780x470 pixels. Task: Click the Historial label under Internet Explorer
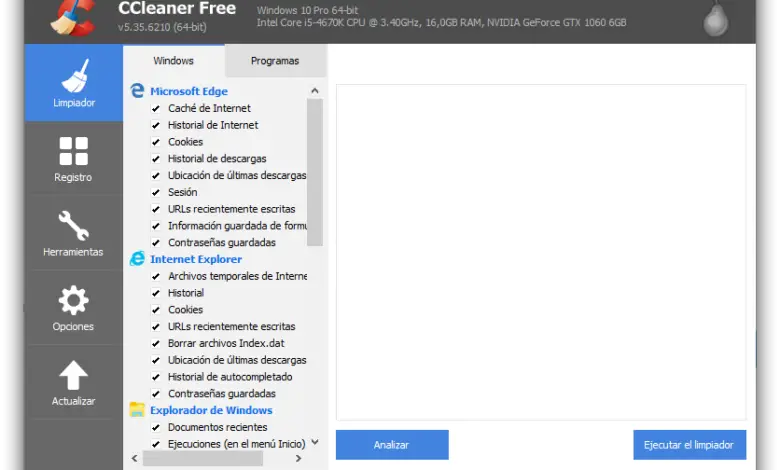click(x=186, y=293)
